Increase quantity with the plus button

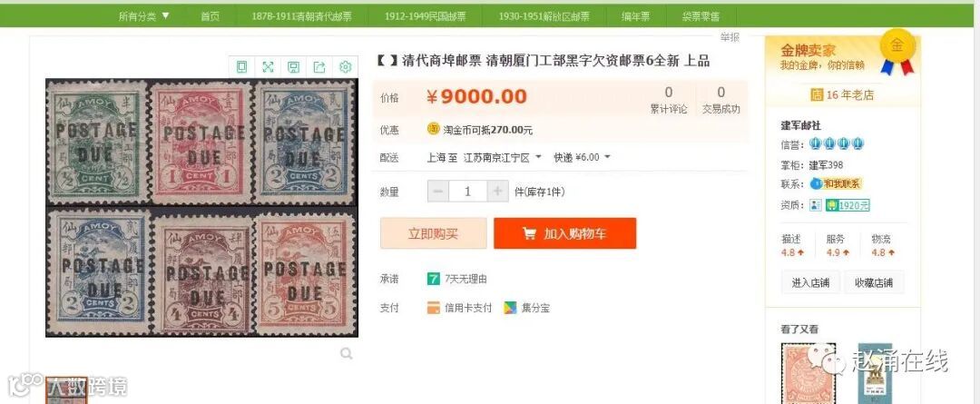497,192
